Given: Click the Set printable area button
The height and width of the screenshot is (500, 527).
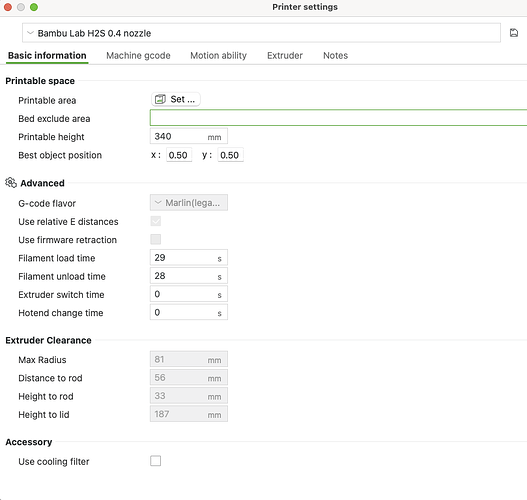Looking at the screenshot, I should (x=176, y=99).
